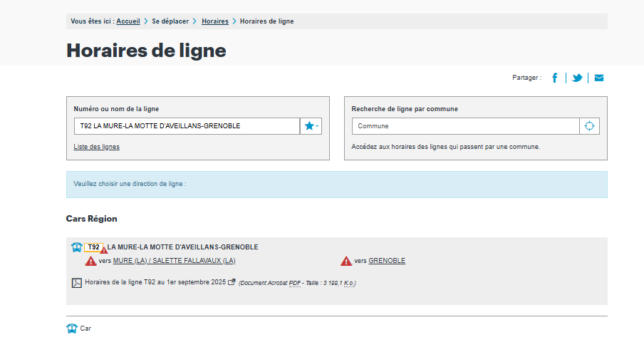This screenshot has height=362, width=644.
Task: Go to Accueil in the breadcrumb
Action: [128, 21]
